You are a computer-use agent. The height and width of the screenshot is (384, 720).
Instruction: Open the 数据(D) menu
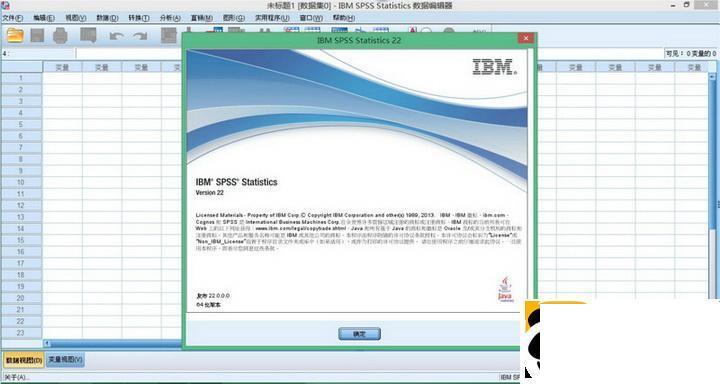tap(107, 18)
